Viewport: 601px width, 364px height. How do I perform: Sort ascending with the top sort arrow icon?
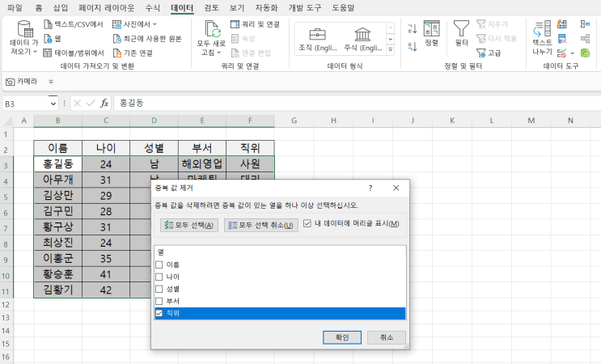(x=413, y=29)
